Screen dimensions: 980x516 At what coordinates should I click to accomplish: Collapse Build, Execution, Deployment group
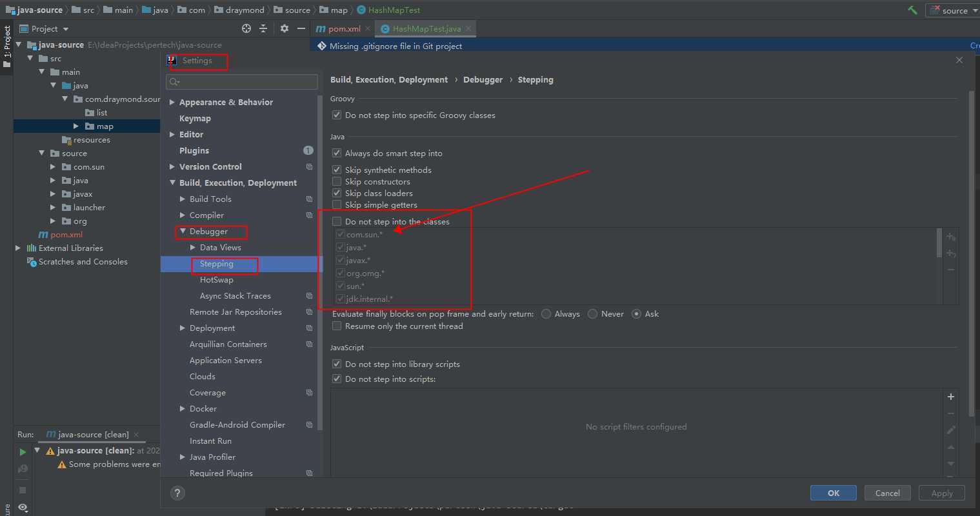point(172,183)
